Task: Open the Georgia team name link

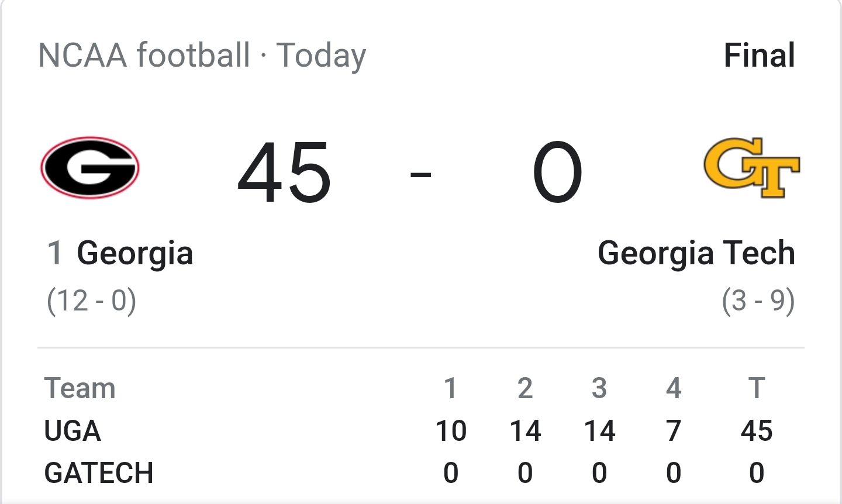Action: click(135, 253)
